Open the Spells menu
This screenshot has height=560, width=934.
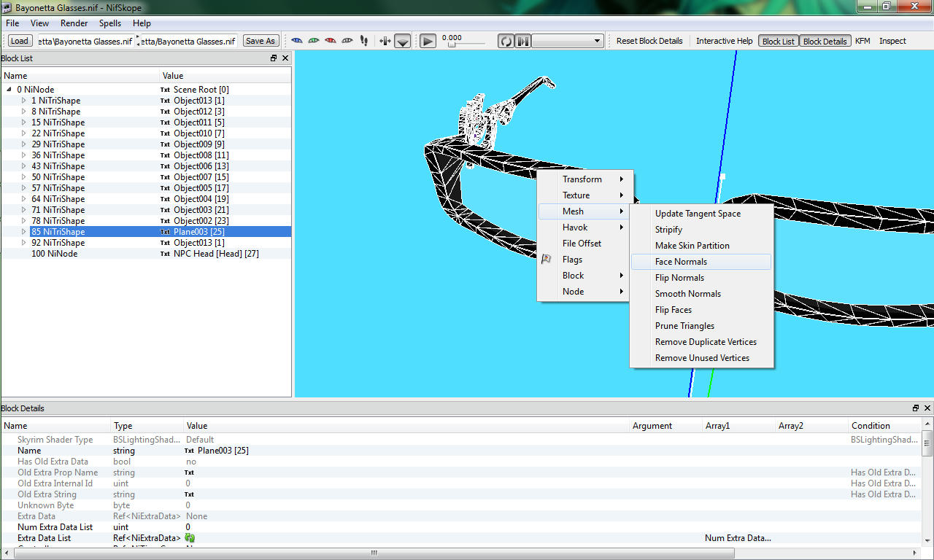pos(110,23)
